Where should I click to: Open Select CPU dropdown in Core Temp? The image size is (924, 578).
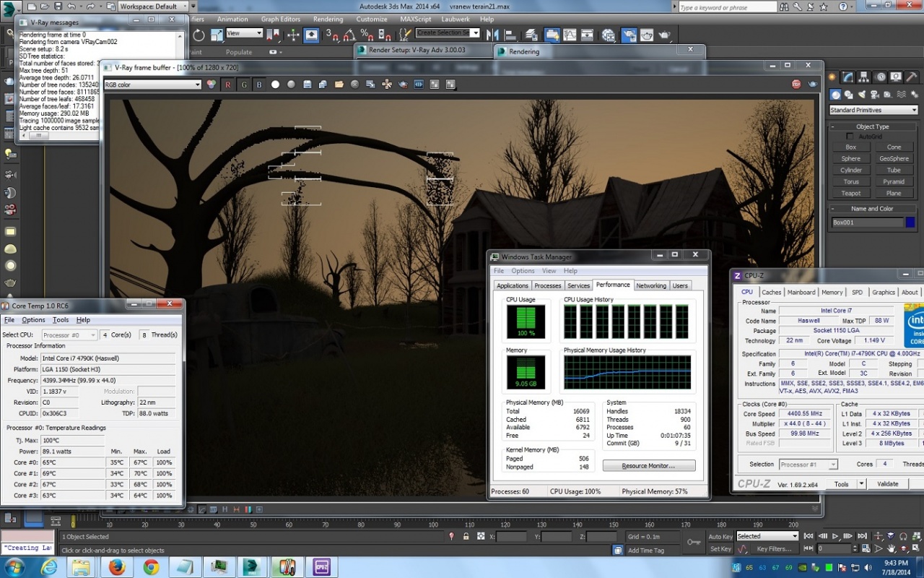coord(69,335)
